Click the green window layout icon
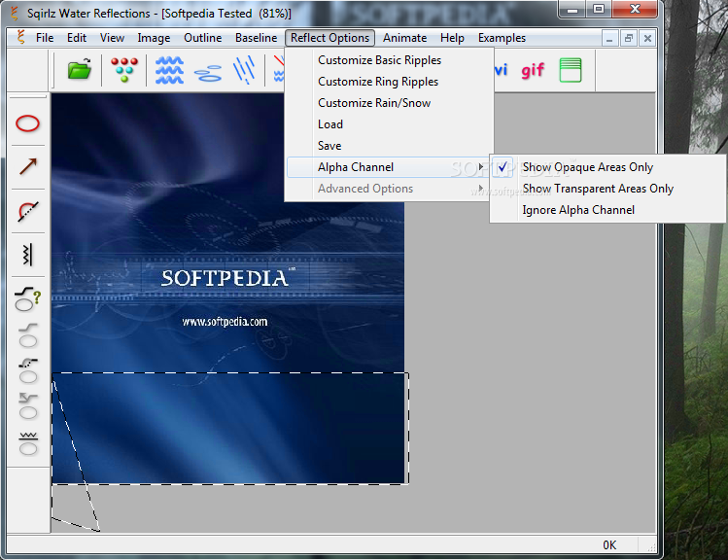 pyautogui.click(x=571, y=70)
